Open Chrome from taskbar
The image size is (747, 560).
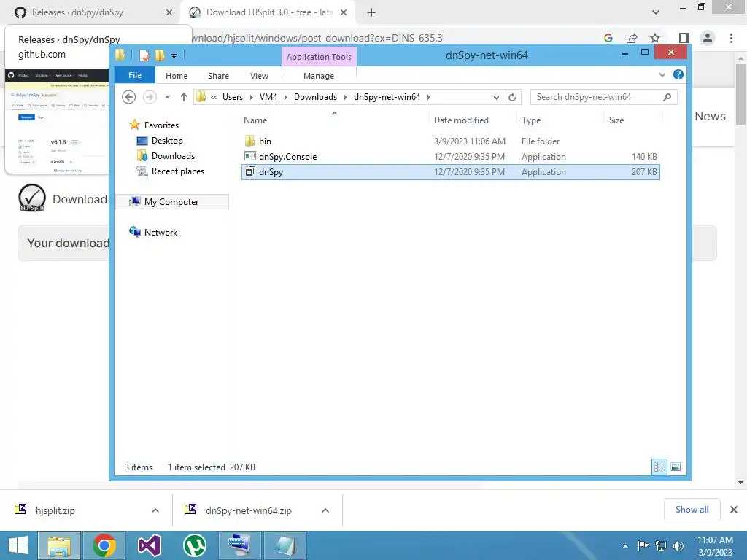(x=104, y=545)
